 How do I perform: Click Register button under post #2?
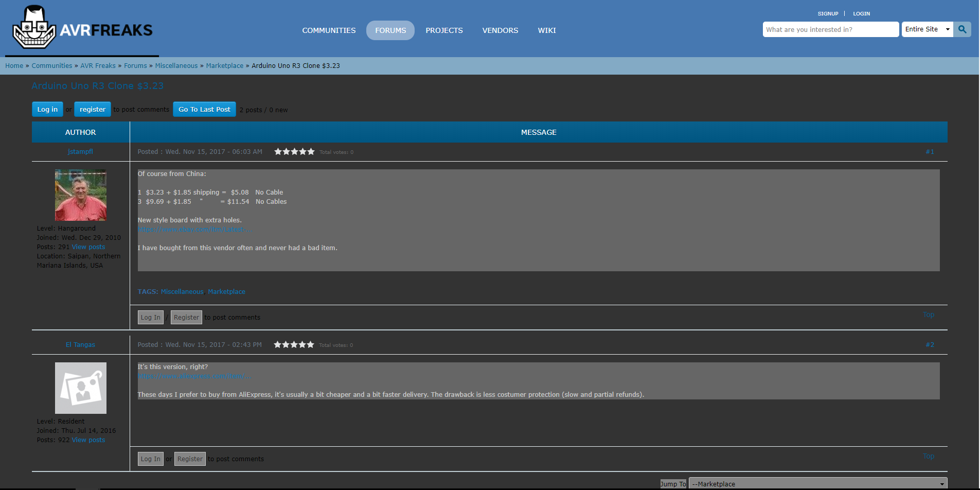tap(190, 459)
